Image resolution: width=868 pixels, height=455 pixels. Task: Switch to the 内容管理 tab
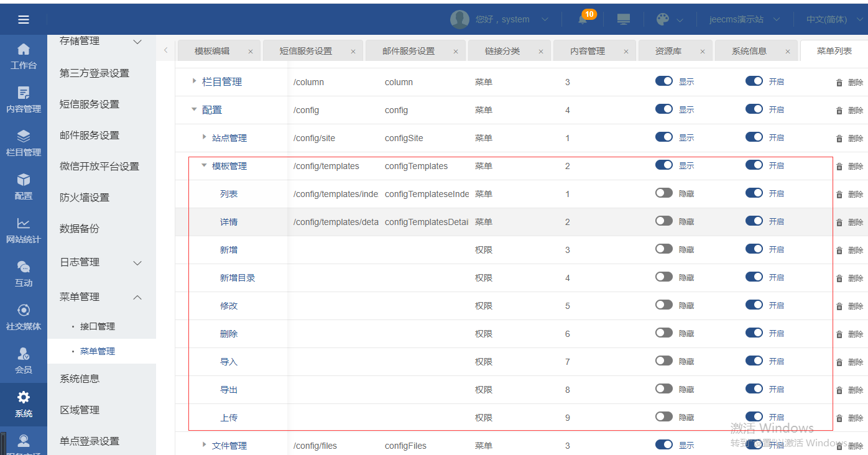click(x=588, y=51)
